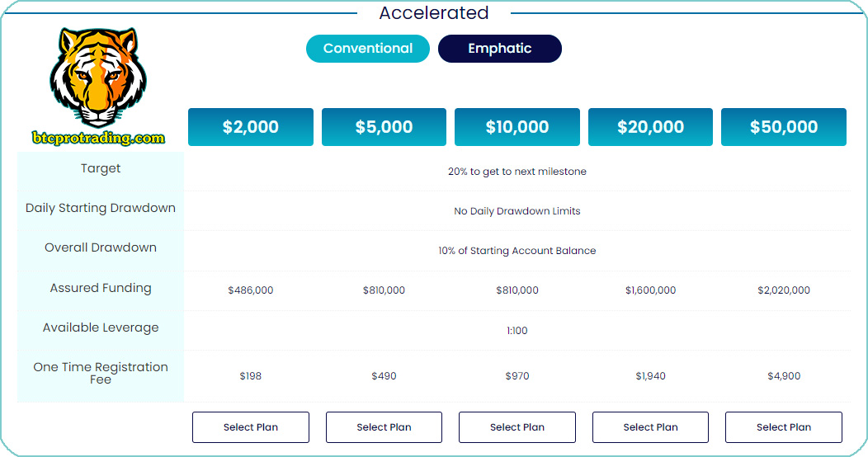Viewport: 868px width, 457px height.
Task: Click the Assured Funding row label
Action: point(101,288)
